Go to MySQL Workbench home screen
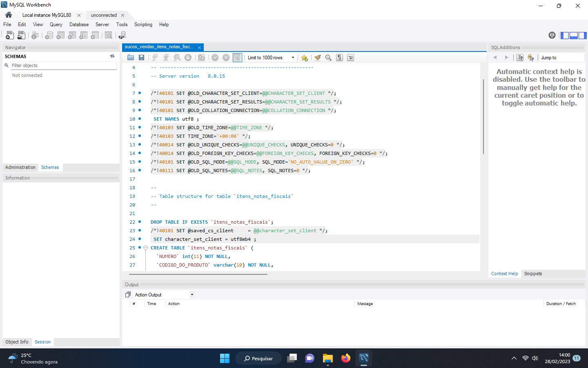The width and height of the screenshot is (588, 368). [9, 15]
